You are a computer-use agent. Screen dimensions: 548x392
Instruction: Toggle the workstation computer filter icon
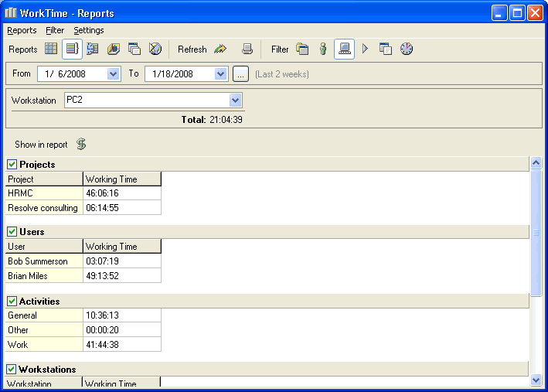344,49
